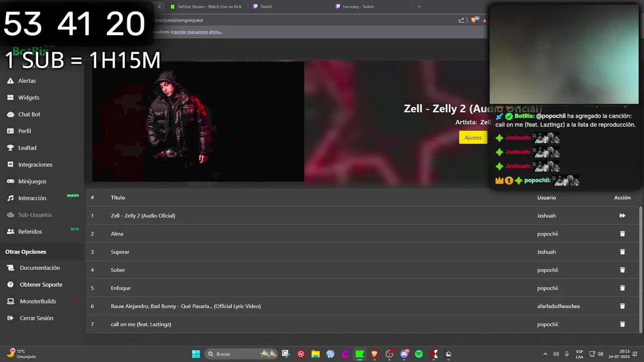The image size is (644, 362).
Task: Delete the Rauw Alejandro, Bad Bunny song
Action: pos(622,306)
